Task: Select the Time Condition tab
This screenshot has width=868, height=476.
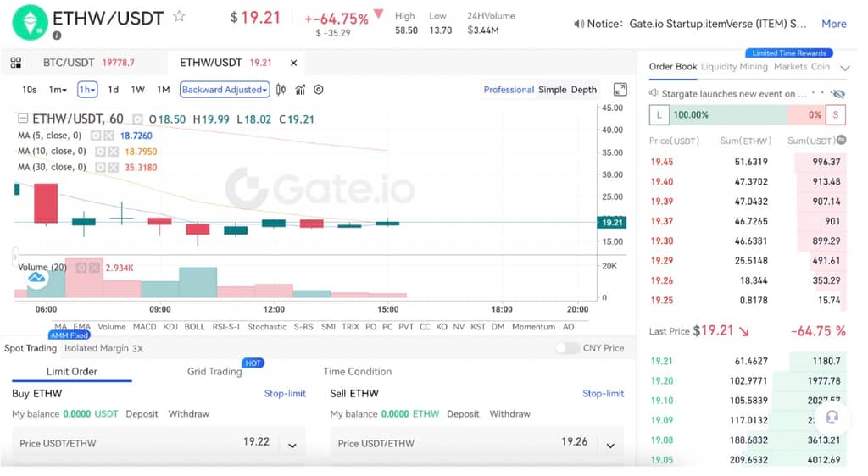Action: [x=358, y=372]
